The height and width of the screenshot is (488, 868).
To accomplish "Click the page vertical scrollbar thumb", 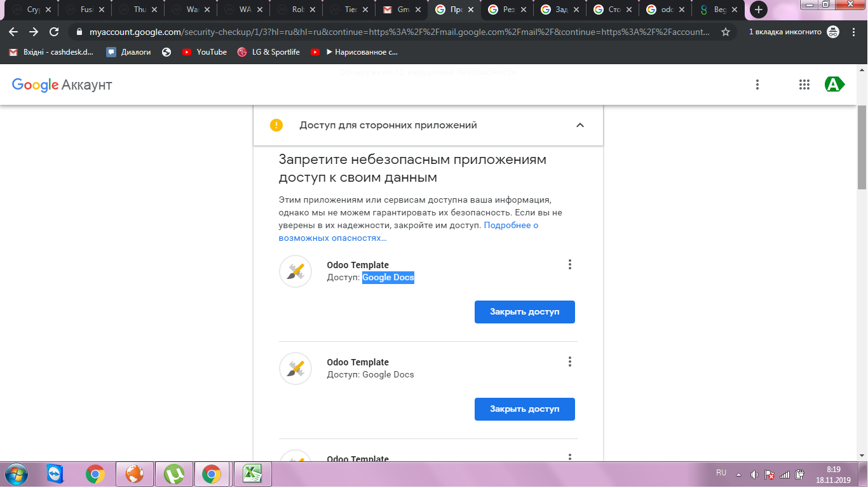I will point(862,146).
